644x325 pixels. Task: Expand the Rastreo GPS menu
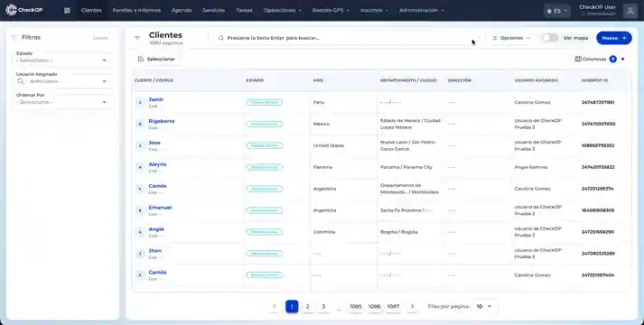(331, 10)
